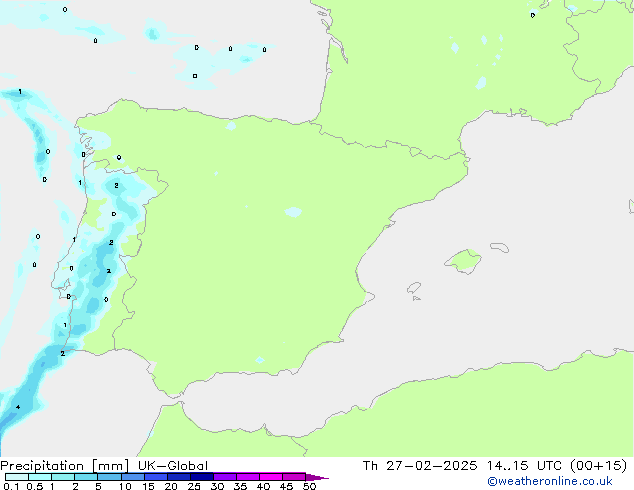The height and width of the screenshot is (490, 634).
Task: Click the '50' legend scale label
Action: 309,486
